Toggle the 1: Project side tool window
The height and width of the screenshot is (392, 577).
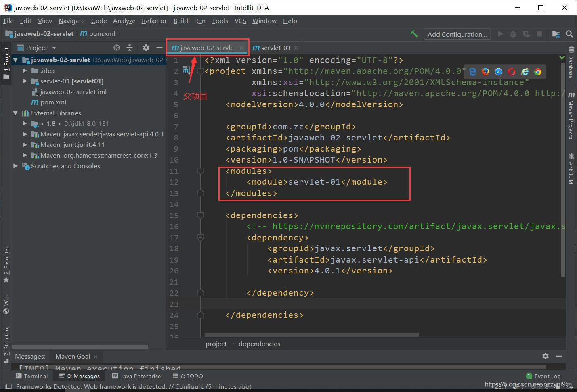point(6,63)
